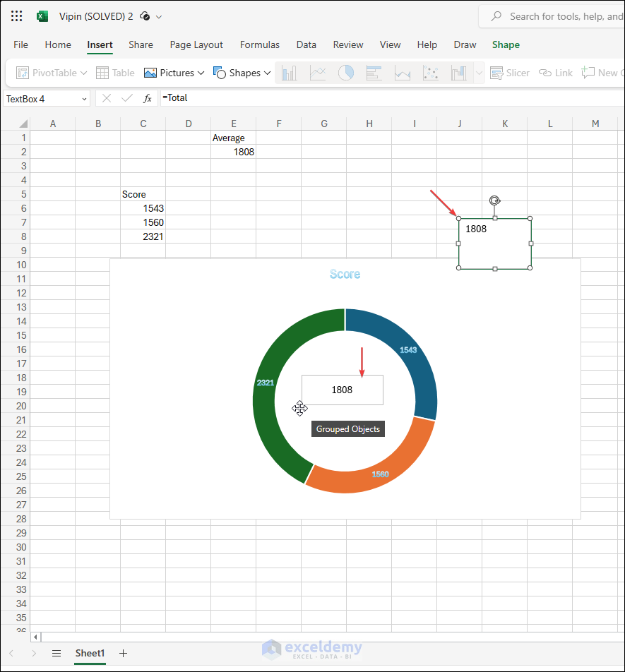This screenshot has height=672, width=625.
Task: Switch to the Review tab
Action: [348, 44]
